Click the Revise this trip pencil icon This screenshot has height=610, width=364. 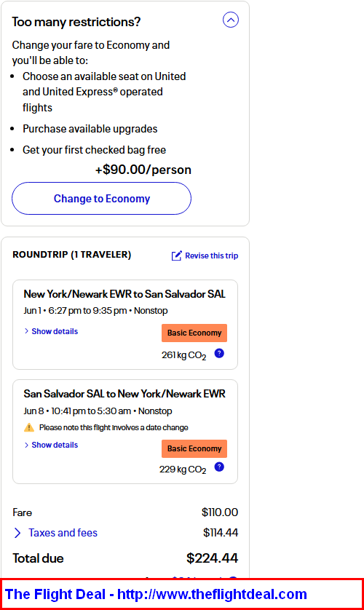(177, 256)
